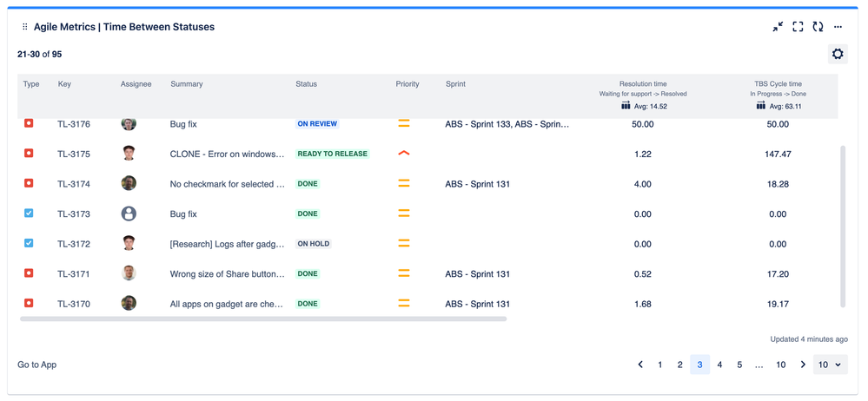Open the Go to App link
This screenshot has width=868, height=401.
click(x=37, y=365)
